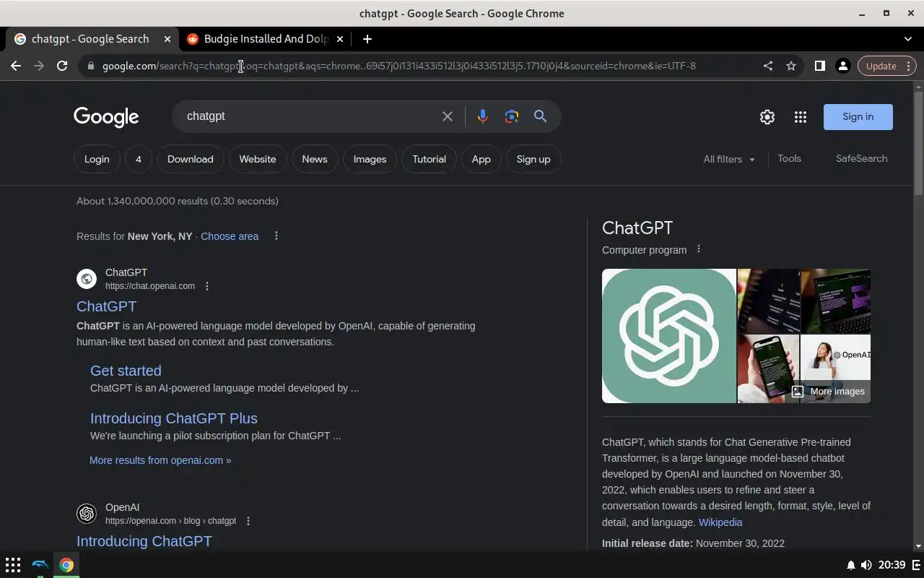Open the tab search dropdown
Image resolution: width=924 pixels, height=578 pixels.
(908, 39)
